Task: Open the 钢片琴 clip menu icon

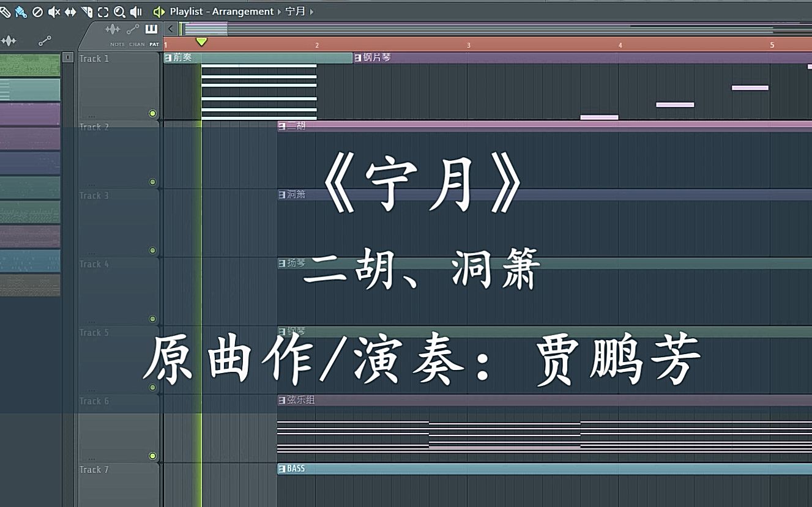Action: 358,58
